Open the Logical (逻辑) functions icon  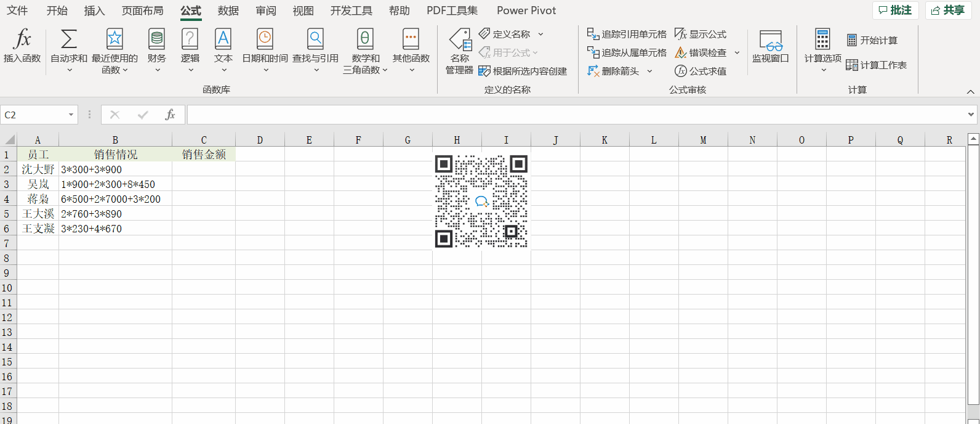[x=190, y=39]
